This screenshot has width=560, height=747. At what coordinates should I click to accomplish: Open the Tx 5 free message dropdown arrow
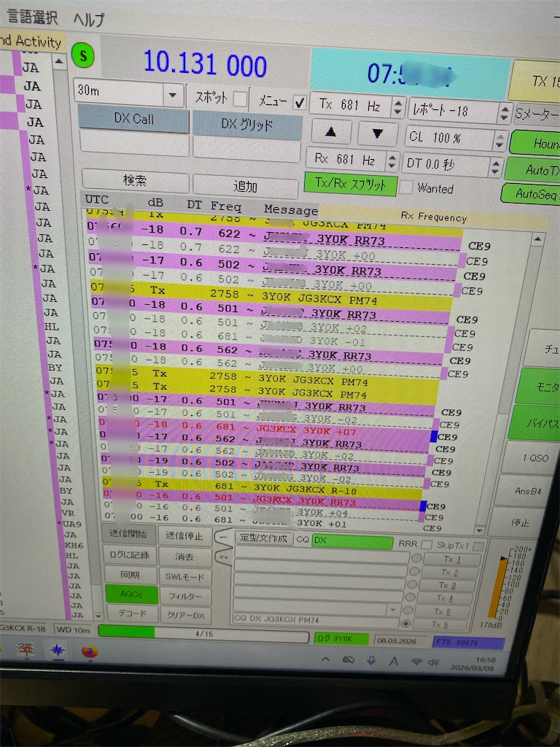pyautogui.click(x=393, y=609)
